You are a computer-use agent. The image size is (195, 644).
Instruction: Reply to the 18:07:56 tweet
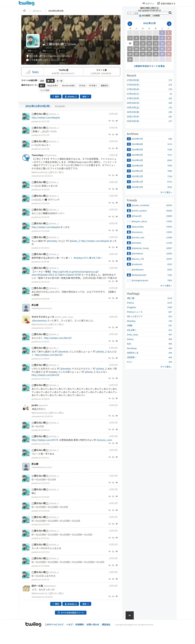click(110, 121)
